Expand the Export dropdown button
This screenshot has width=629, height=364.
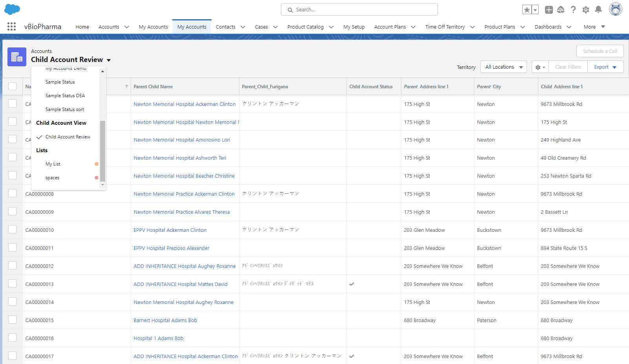pyautogui.click(x=605, y=67)
